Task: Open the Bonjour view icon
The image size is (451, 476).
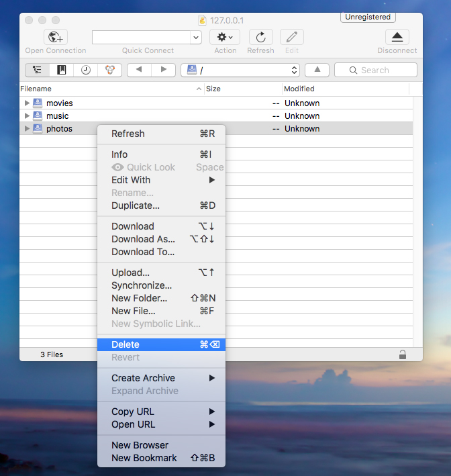Action: [110, 70]
